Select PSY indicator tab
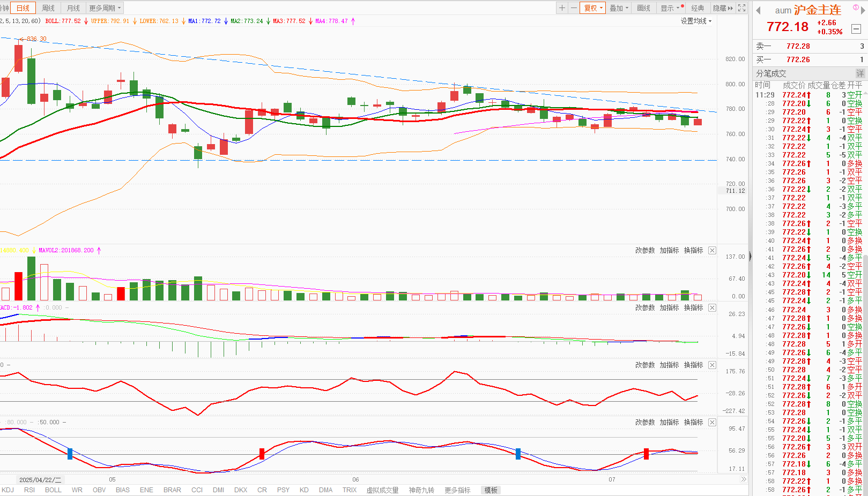The image size is (868, 496). click(283, 490)
